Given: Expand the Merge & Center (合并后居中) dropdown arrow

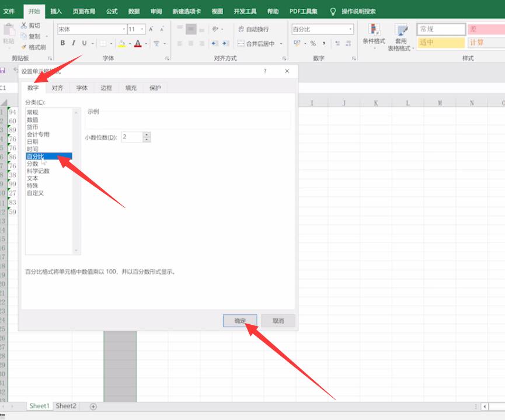Looking at the screenshot, I should 281,43.
